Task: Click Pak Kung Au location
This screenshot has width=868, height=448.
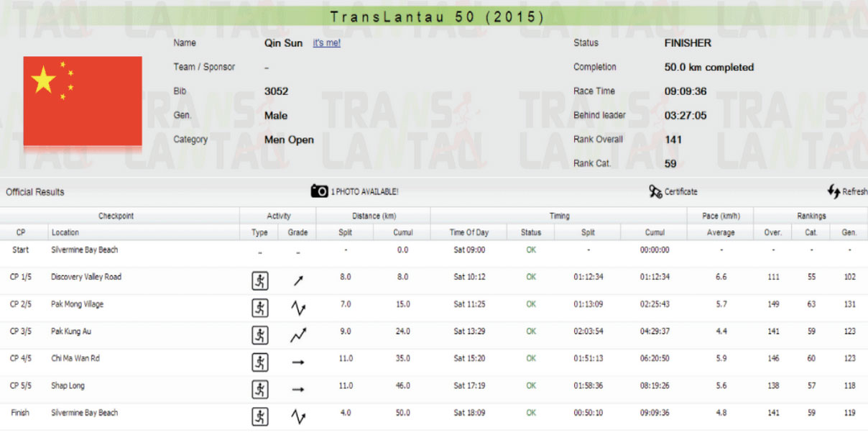Action: 71,332
